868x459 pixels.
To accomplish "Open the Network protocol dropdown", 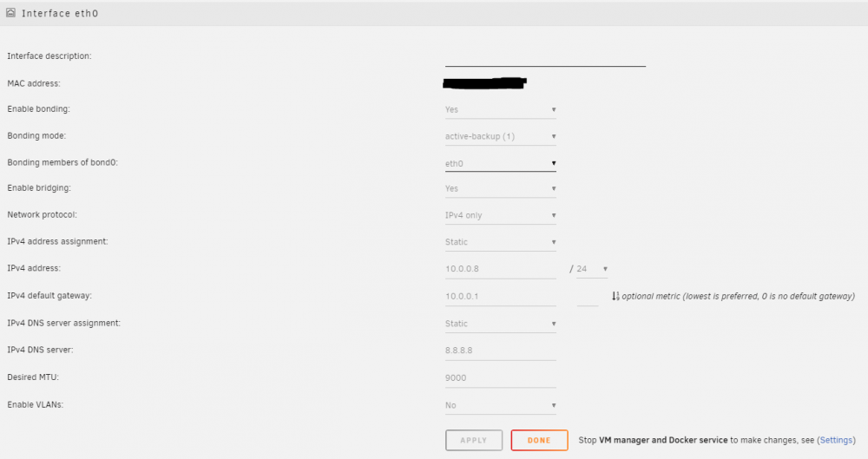I will click(501, 215).
